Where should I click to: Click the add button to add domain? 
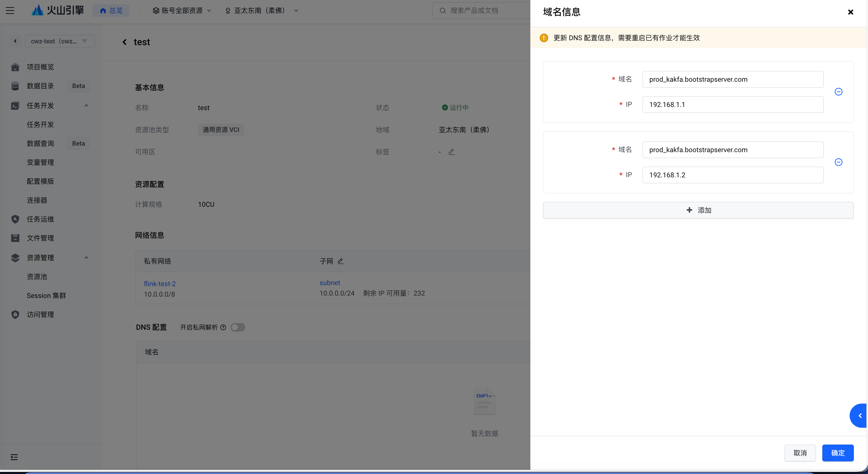[698, 210]
